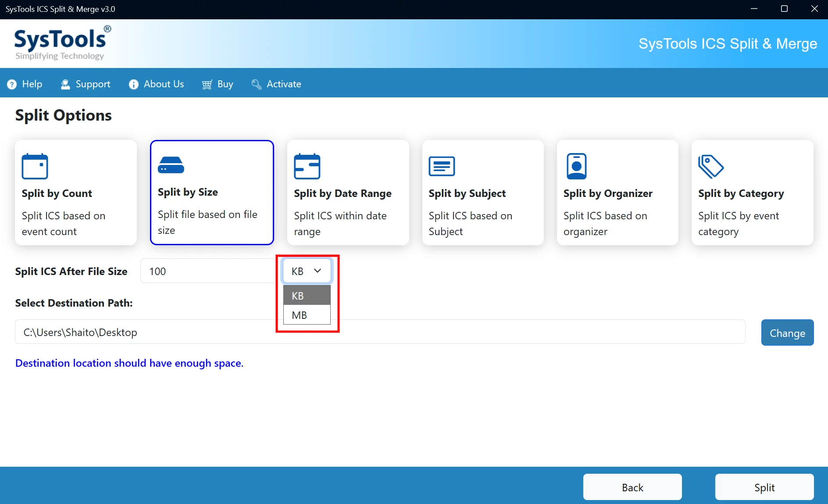The image size is (828, 504).
Task: Click the 'Split ICS based on event count' text
Action: tap(64, 224)
